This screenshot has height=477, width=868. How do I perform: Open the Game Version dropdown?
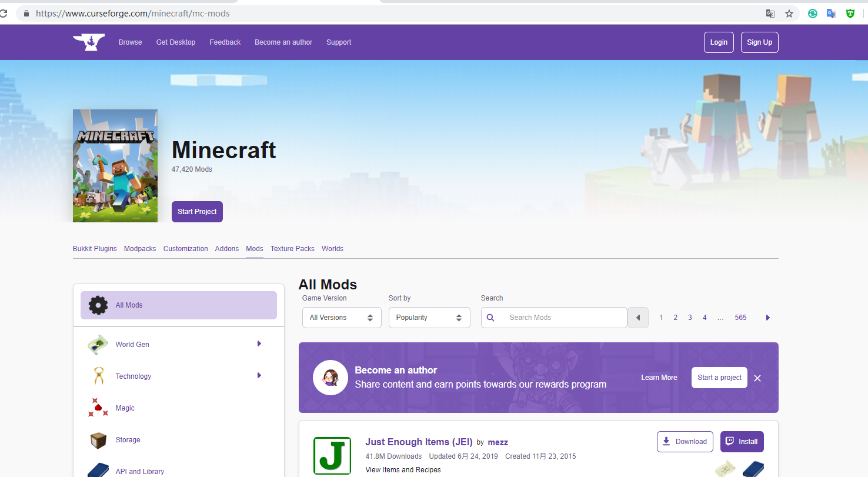342,318
